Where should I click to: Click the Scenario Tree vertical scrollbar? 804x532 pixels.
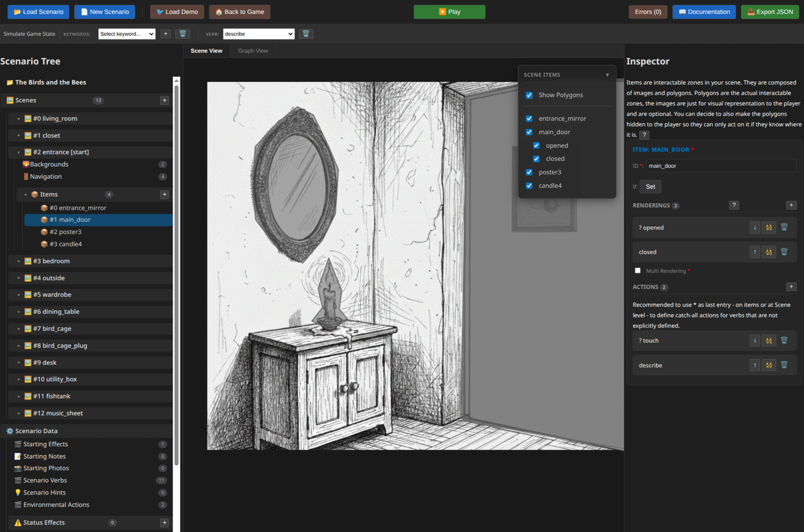click(x=176, y=275)
